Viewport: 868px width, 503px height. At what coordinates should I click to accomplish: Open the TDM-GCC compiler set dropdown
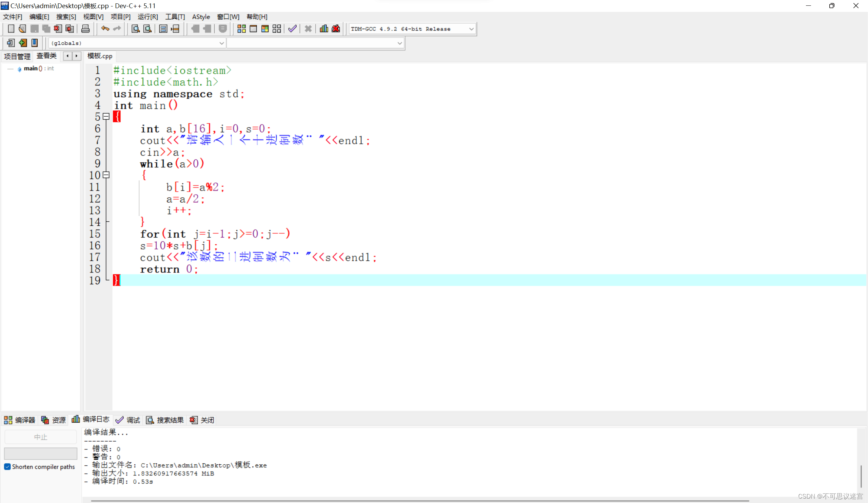click(471, 29)
